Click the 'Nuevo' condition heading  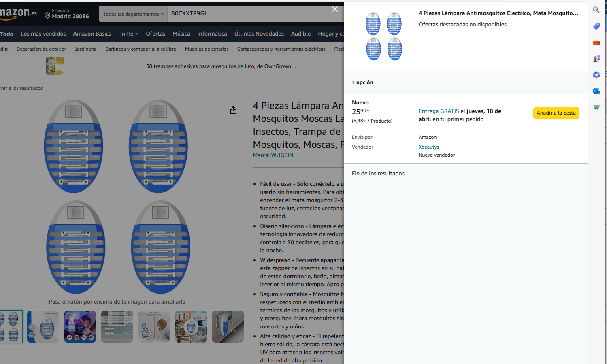[x=360, y=102]
